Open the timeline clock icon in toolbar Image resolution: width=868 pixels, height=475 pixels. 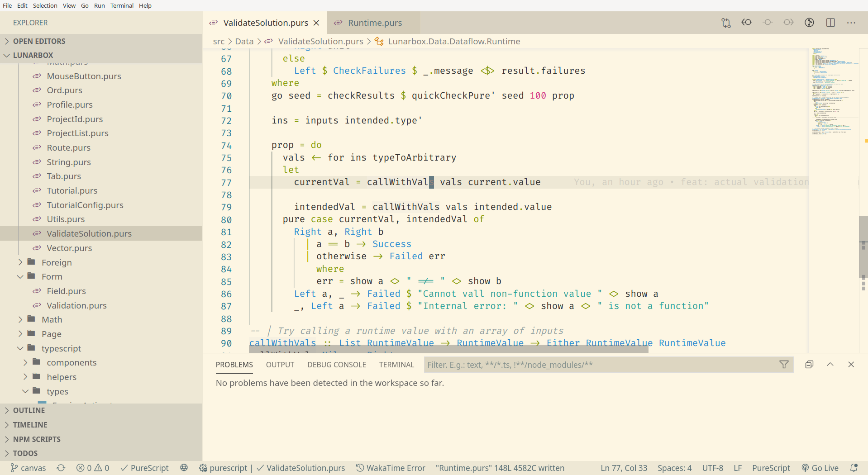coord(810,23)
